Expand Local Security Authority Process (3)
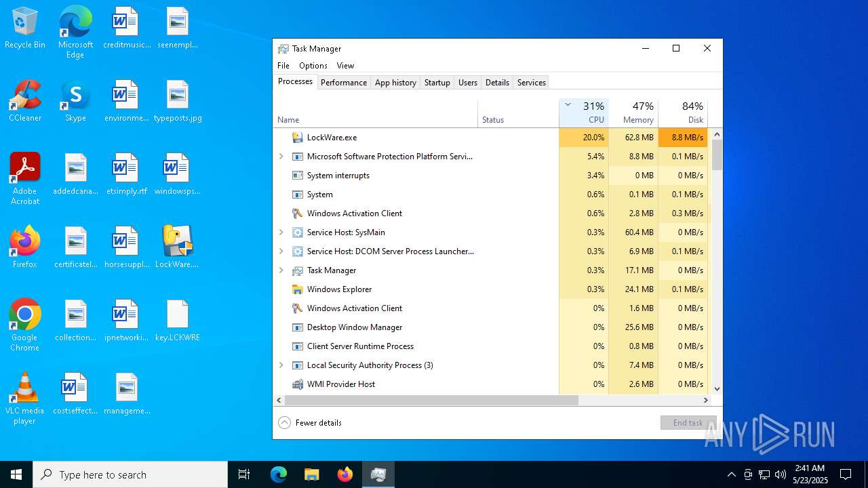Viewport: 868px width, 488px height. (x=281, y=365)
